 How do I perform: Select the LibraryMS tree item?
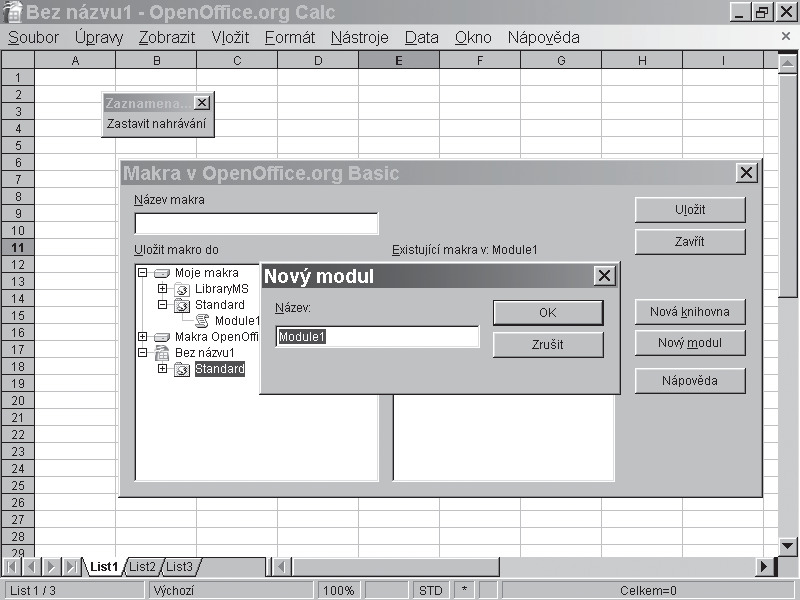pos(221,289)
